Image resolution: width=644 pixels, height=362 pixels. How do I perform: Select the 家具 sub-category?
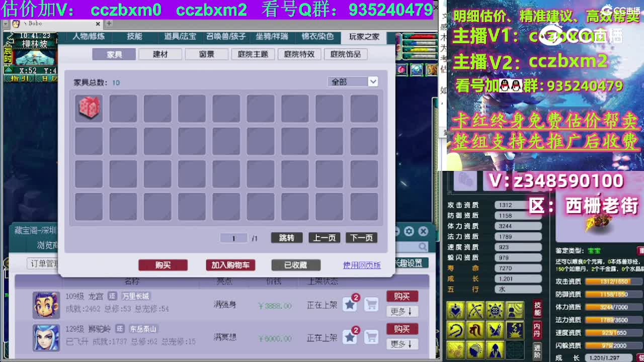click(114, 54)
